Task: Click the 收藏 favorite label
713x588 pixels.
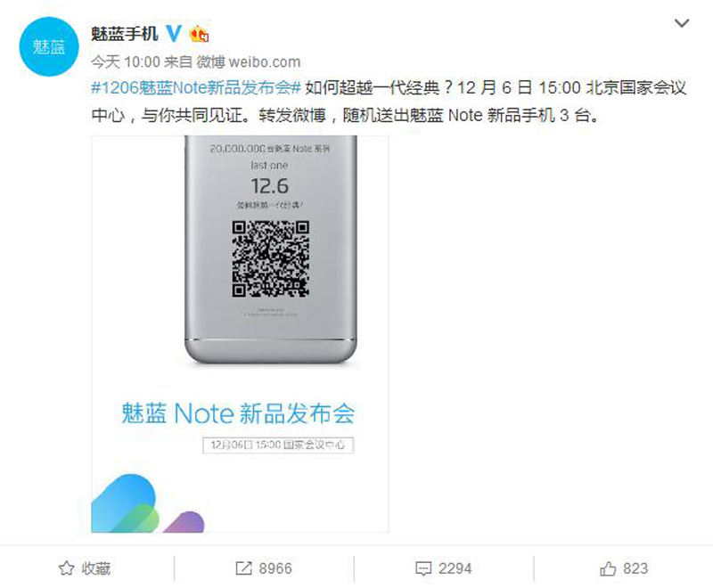Action: (96, 569)
